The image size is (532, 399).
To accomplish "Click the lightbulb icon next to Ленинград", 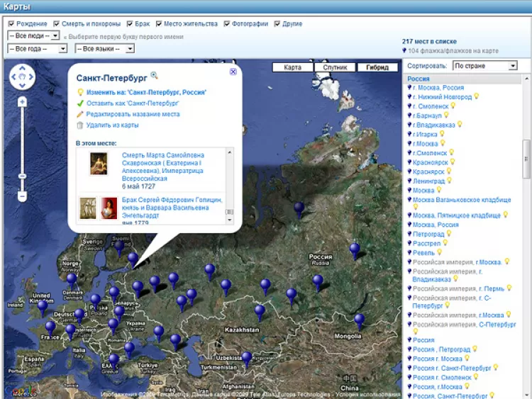I will click(x=449, y=181).
